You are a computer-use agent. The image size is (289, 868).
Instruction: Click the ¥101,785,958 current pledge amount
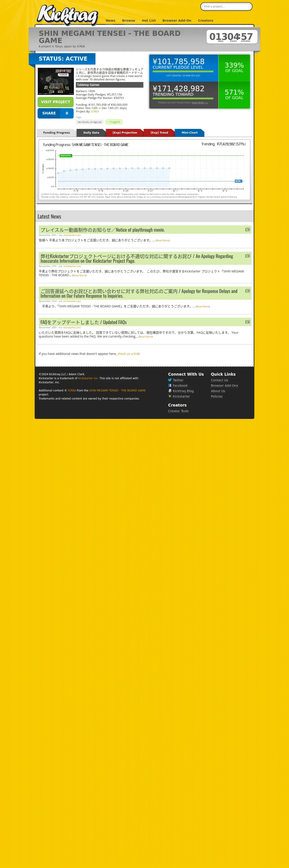pyautogui.click(x=178, y=61)
